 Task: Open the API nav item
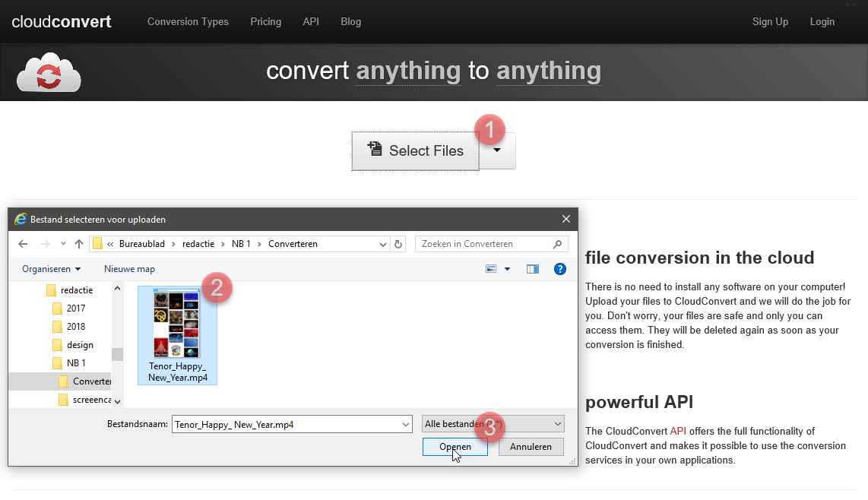311,21
